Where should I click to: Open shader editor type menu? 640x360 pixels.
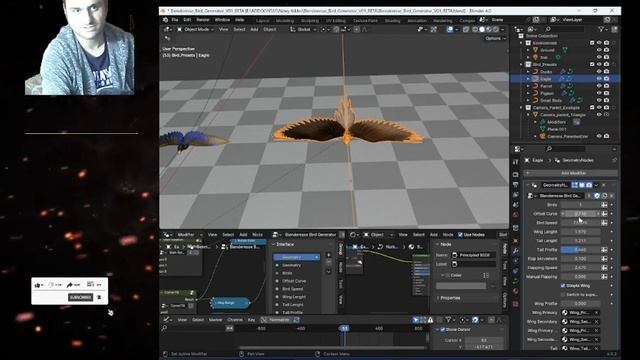coord(354,235)
